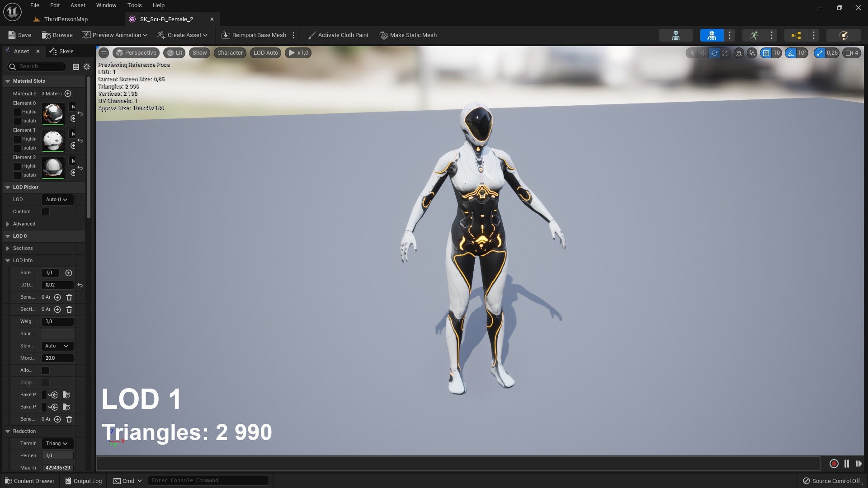868x488 pixels.
Task: Open the Edit menu
Action: click(55, 5)
